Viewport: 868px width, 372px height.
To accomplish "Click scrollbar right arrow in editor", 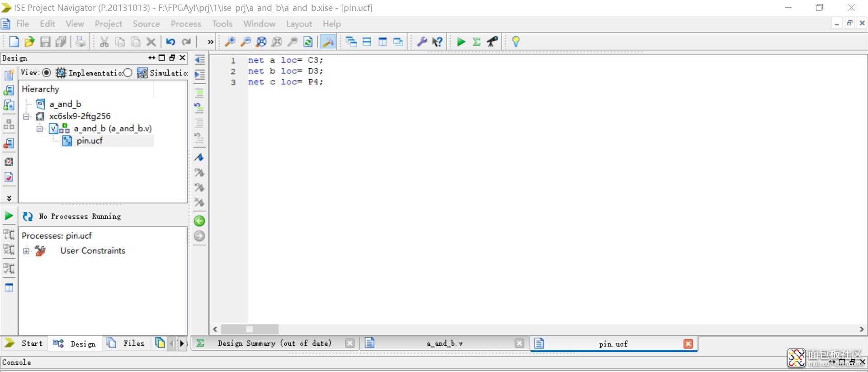I will (x=861, y=329).
